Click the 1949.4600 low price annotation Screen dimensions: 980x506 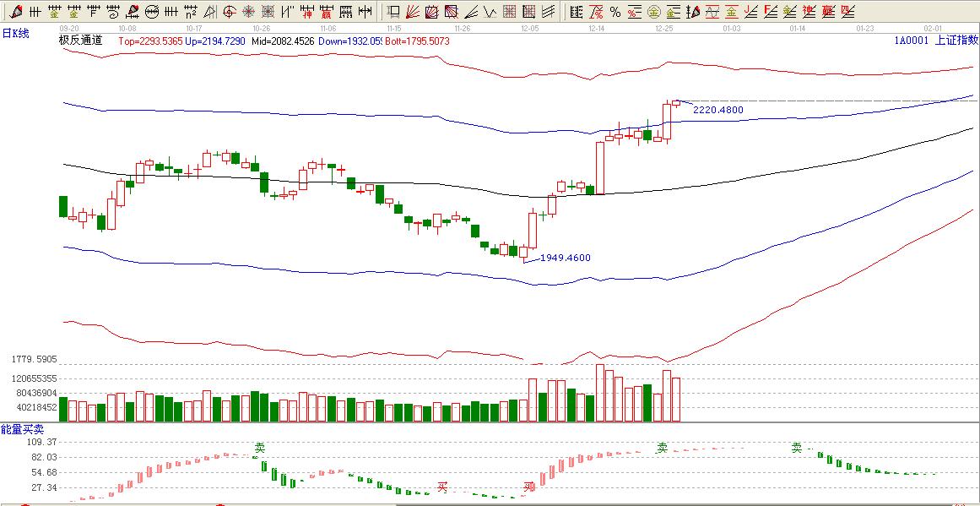(x=565, y=258)
